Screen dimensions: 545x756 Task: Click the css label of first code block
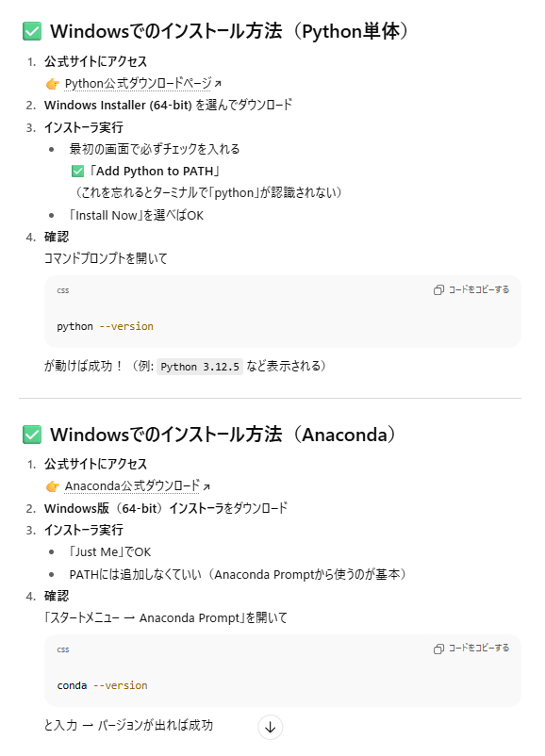click(x=62, y=290)
